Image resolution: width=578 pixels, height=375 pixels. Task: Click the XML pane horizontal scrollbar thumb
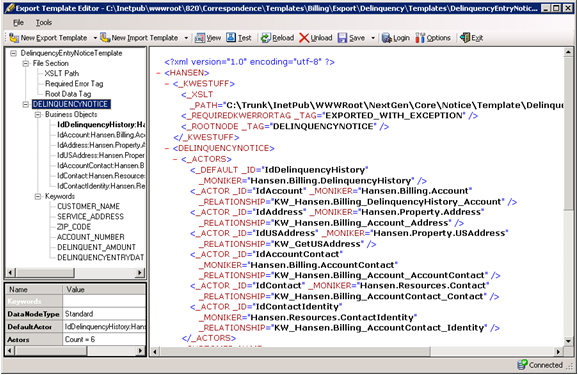tap(295, 352)
